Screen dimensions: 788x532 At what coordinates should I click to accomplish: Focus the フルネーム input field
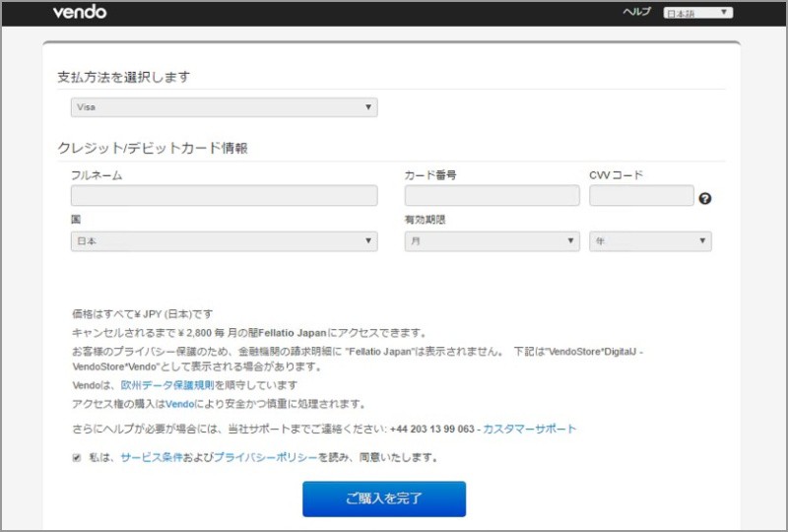[224, 196]
